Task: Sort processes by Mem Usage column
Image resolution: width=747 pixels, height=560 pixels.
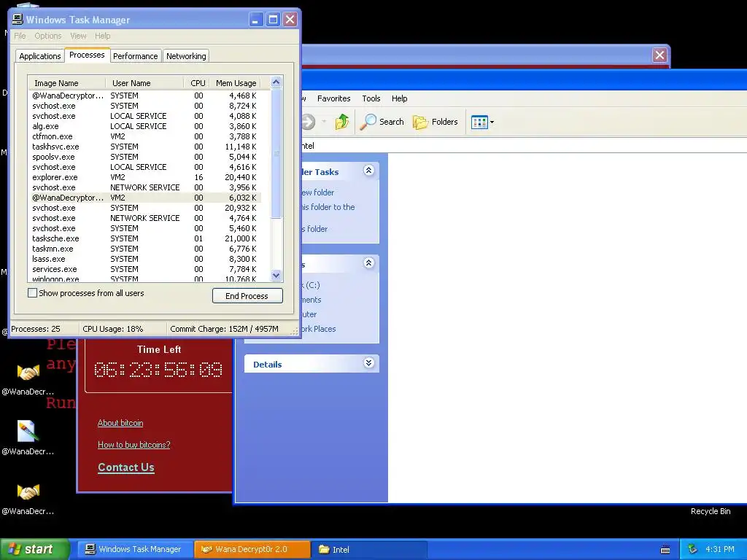Action: [x=236, y=83]
